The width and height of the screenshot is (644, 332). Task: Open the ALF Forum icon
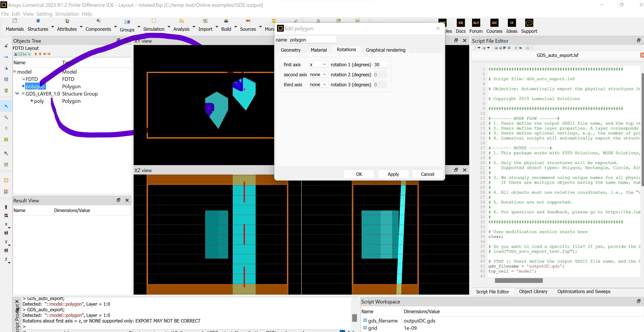coord(476,23)
